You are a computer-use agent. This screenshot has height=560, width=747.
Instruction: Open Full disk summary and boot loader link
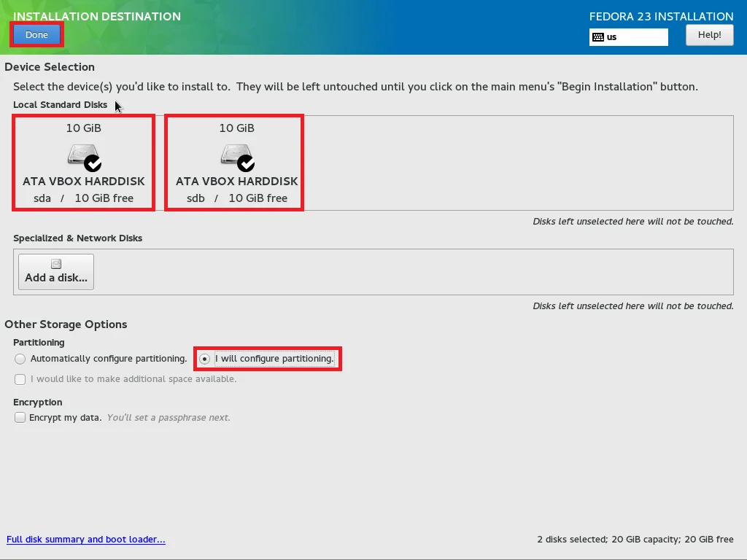pyautogui.click(x=86, y=539)
